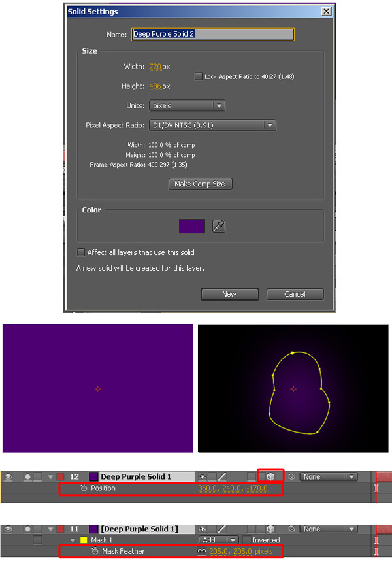Click the Position stopwatch icon
The image size is (392, 566).
84,488
